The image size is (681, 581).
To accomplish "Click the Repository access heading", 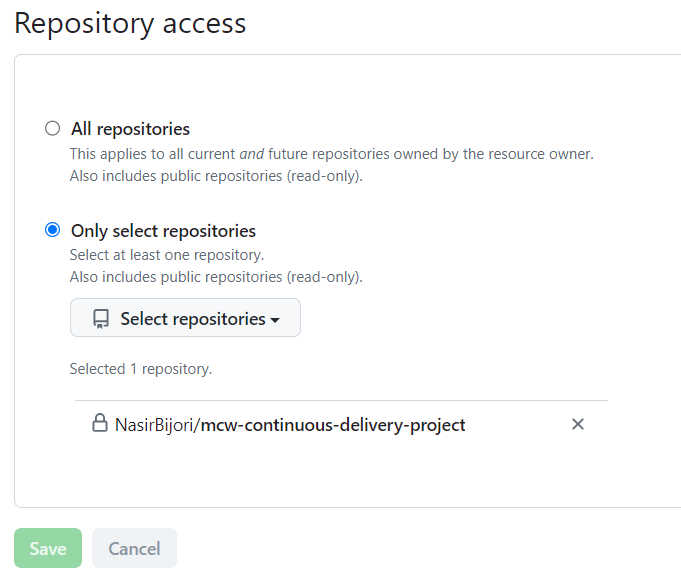I will coord(130,24).
